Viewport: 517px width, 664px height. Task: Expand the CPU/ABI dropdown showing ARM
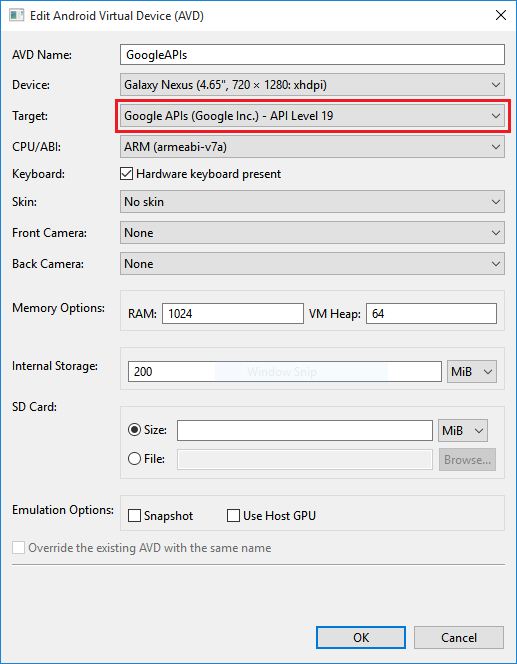click(312, 147)
